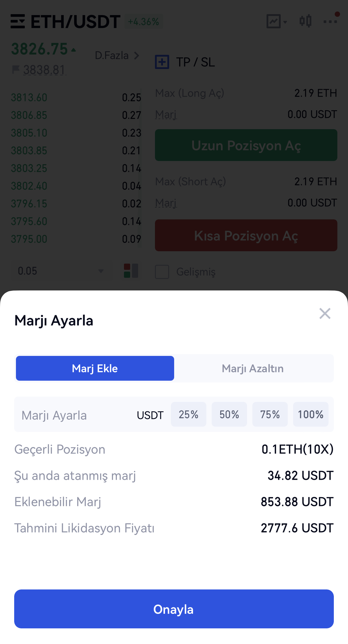The height and width of the screenshot is (644, 348).
Task: Choose the 100% margin option
Action: 311,414
